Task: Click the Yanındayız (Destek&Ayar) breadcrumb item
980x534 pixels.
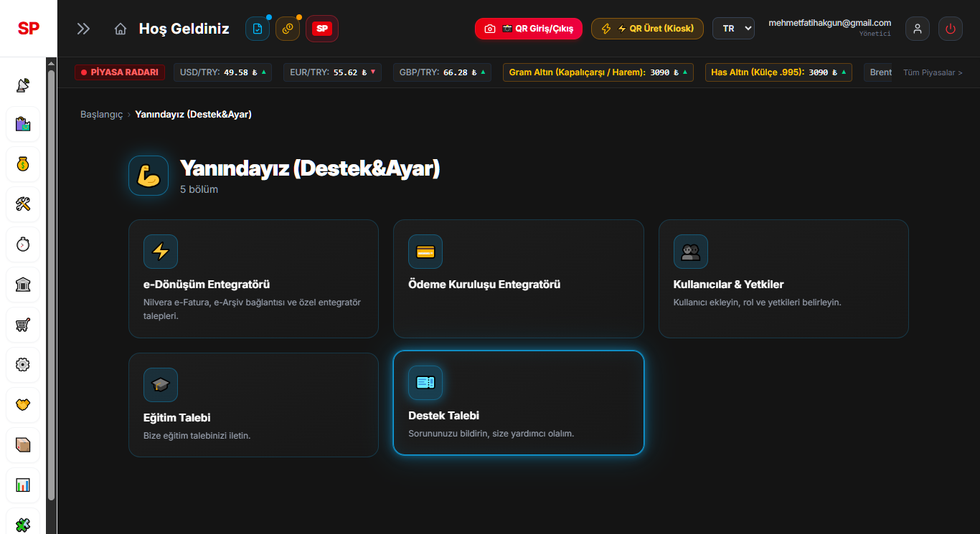Action: click(193, 115)
